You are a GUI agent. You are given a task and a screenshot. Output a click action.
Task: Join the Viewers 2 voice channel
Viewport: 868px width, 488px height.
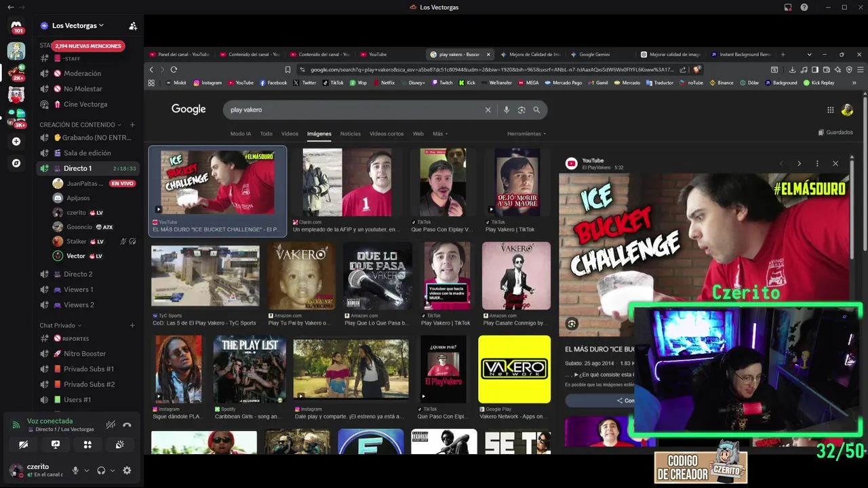[88, 305]
